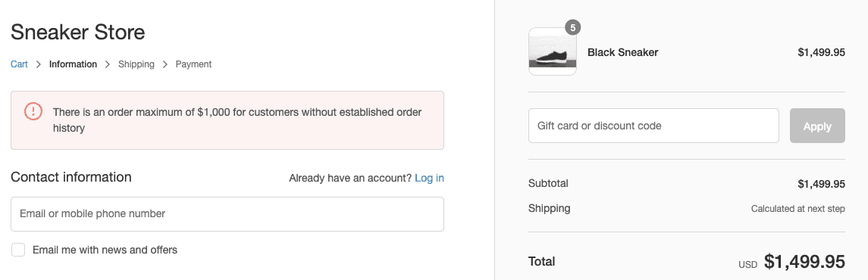Select the Information breadcrumb step
The image size is (868, 280).
click(73, 64)
